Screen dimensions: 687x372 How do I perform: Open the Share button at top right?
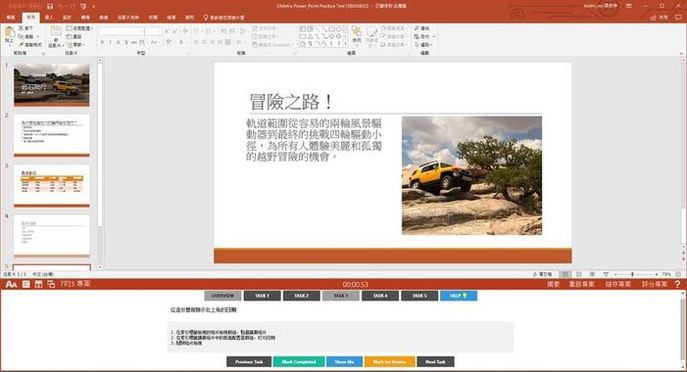659,17
